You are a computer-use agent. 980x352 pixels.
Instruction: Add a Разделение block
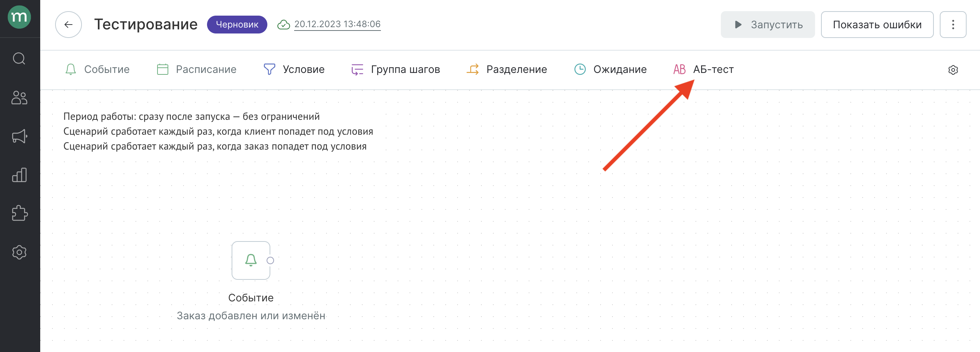point(507,69)
